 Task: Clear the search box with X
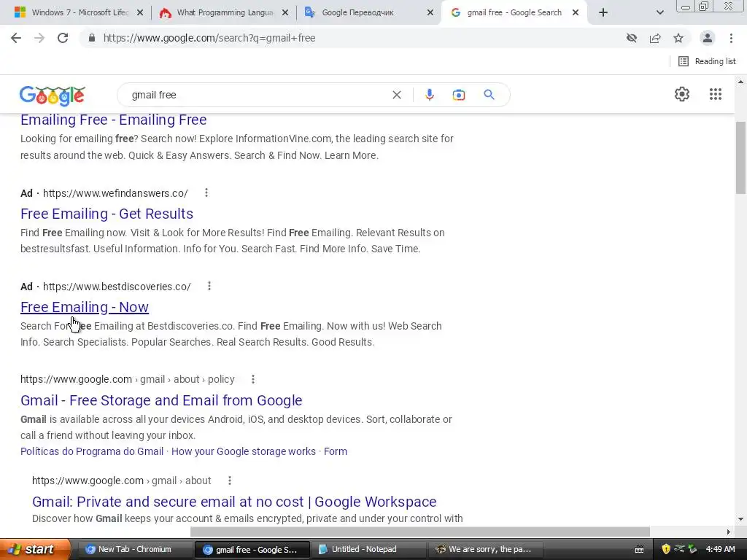pyautogui.click(x=396, y=96)
